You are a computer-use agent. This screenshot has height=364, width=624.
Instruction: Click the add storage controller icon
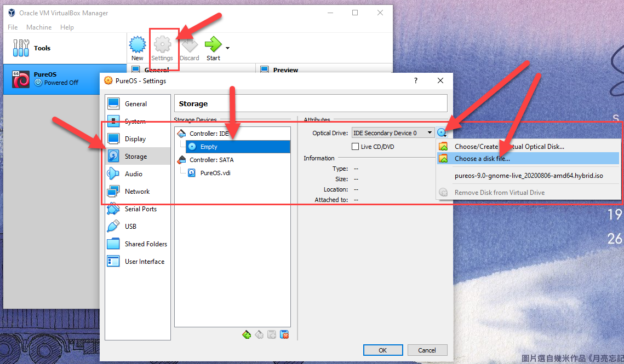[247, 335]
